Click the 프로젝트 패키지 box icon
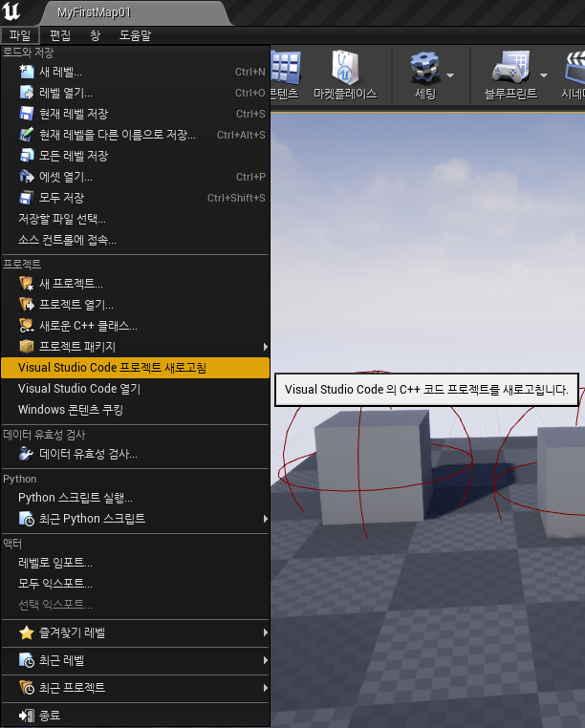 pos(27,347)
